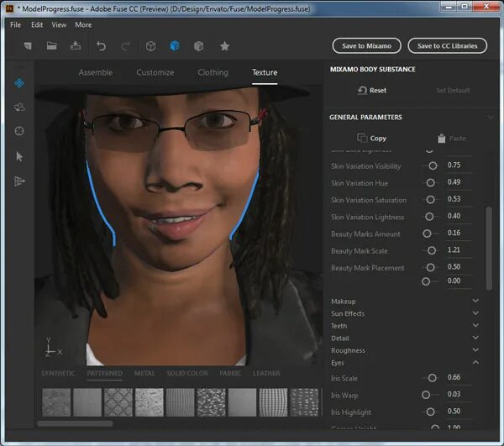The image size is (504, 446).
Task: Switch to the Clothing tab
Action: point(213,72)
